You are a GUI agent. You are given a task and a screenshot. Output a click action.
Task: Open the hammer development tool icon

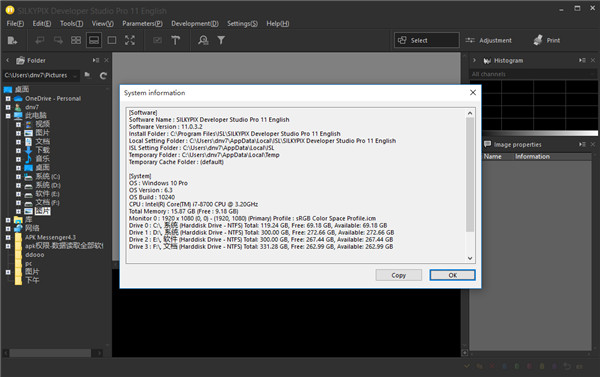coord(176,40)
